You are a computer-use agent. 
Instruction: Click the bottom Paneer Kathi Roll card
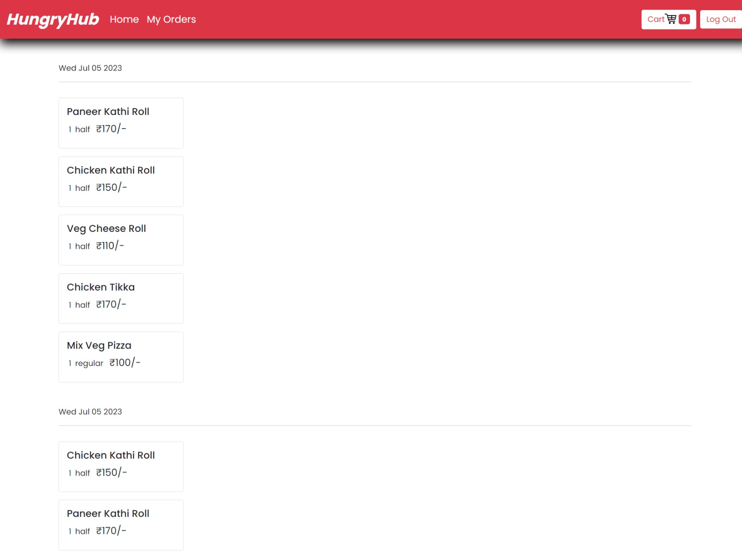click(120, 524)
